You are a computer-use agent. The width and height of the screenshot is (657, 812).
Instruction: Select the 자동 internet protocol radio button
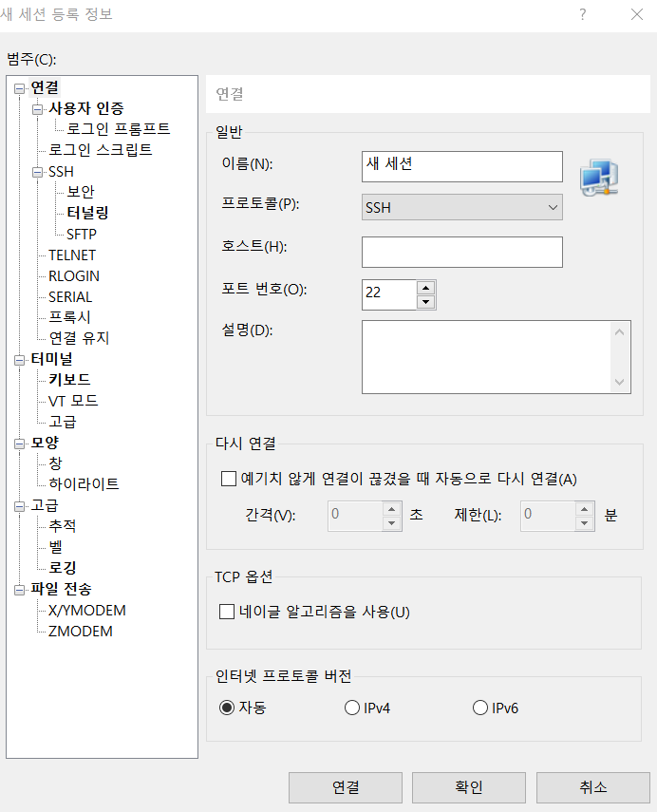pyautogui.click(x=227, y=708)
